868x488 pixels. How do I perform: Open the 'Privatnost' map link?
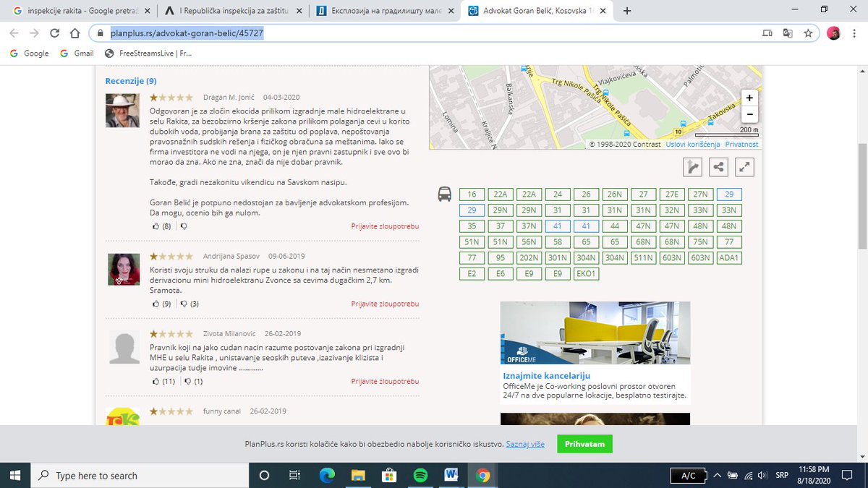[742, 144]
